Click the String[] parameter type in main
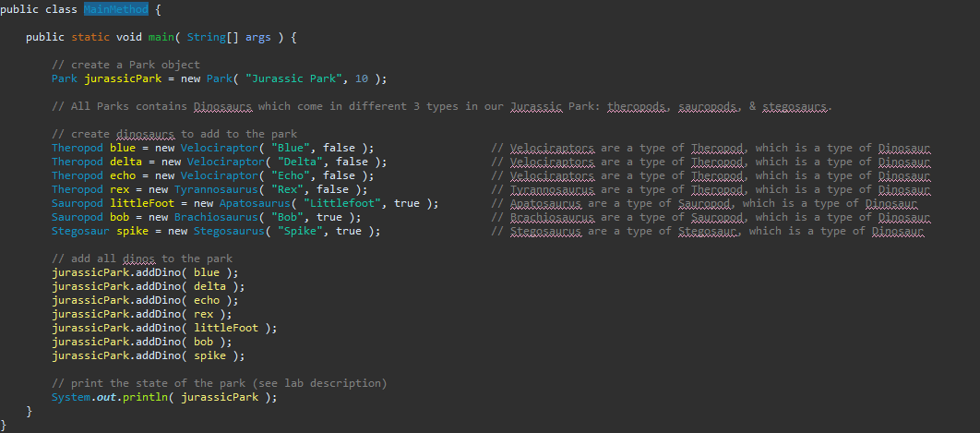The image size is (980, 433). 212,37
